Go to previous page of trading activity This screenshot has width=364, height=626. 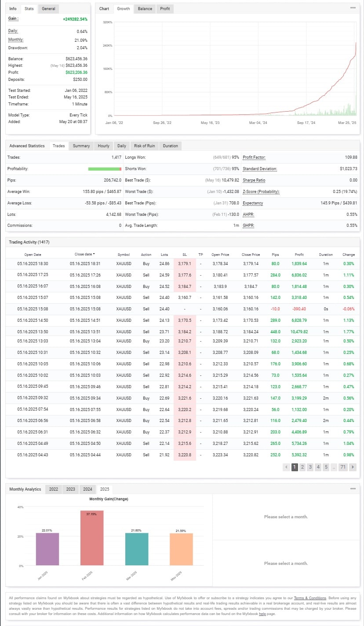287,467
